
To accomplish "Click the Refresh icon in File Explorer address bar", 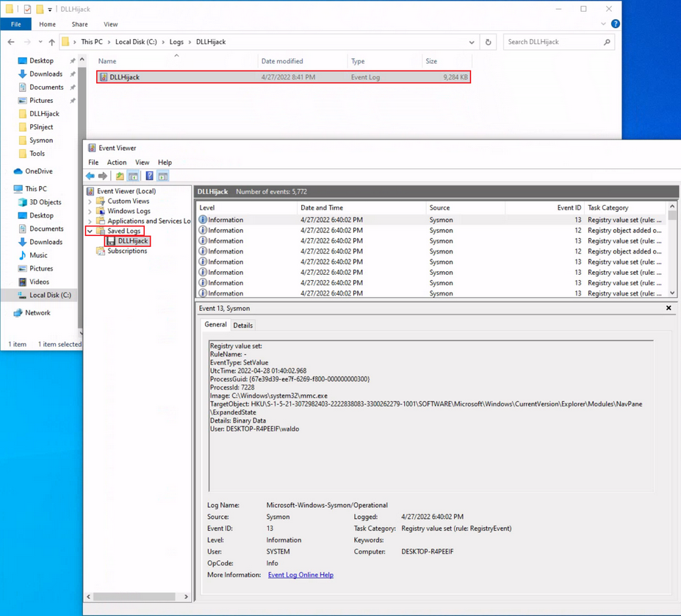I will (488, 42).
